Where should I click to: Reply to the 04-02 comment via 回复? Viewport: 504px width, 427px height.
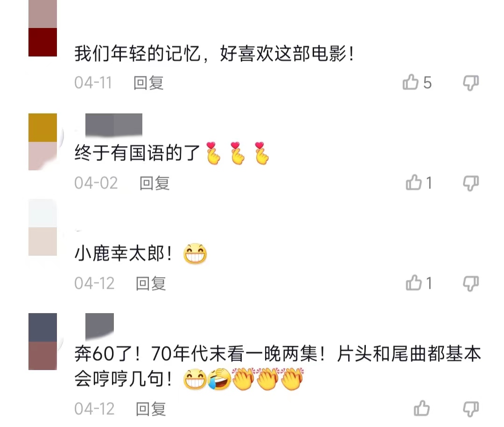click(x=154, y=183)
